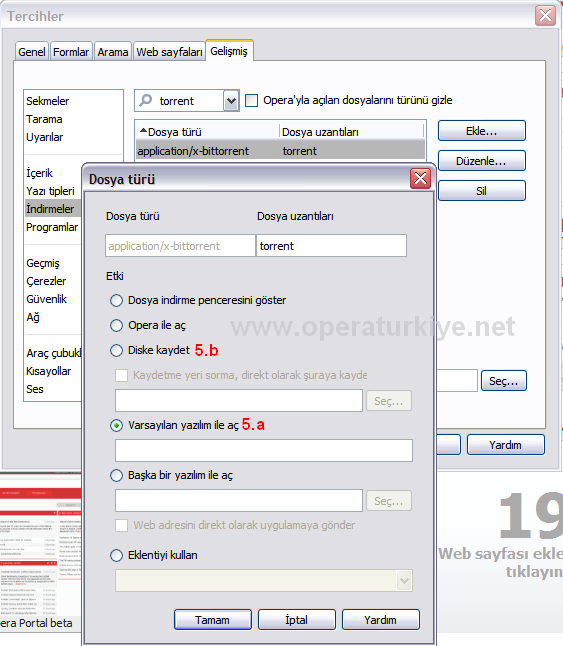This screenshot has height=646, width=563.
Task: Tick Web adresini direkt olarak uygulamaya gönder
Action: point(121,525)
